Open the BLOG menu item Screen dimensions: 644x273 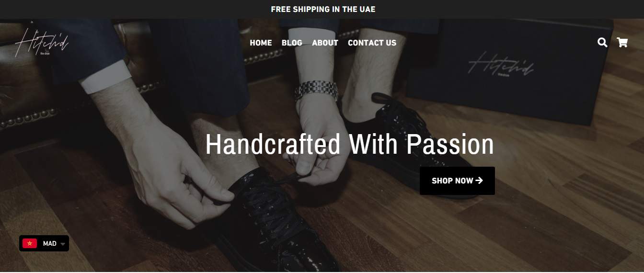click(292, 43)
